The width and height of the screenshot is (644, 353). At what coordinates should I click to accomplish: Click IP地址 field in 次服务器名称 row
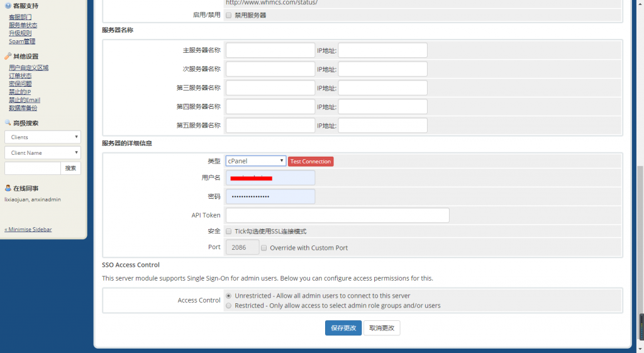(382, 69)
